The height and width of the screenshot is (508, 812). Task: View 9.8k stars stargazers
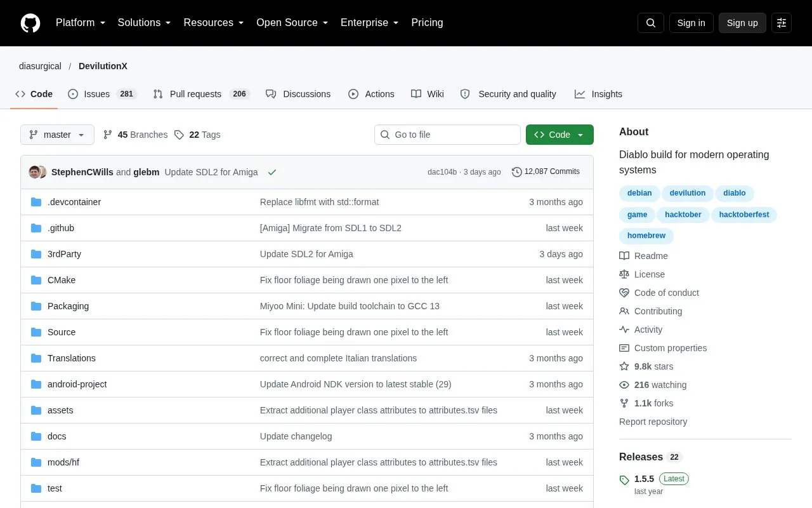click(x=646, y=366)
